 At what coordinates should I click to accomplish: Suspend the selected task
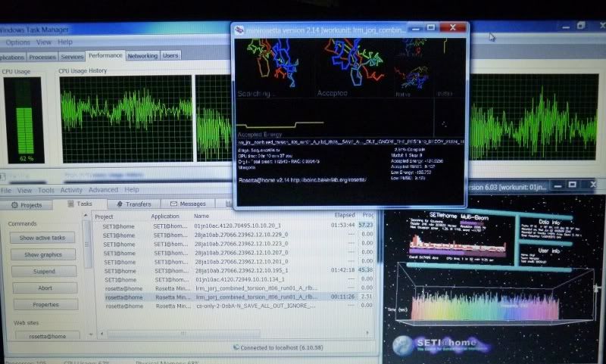point(44,271)
